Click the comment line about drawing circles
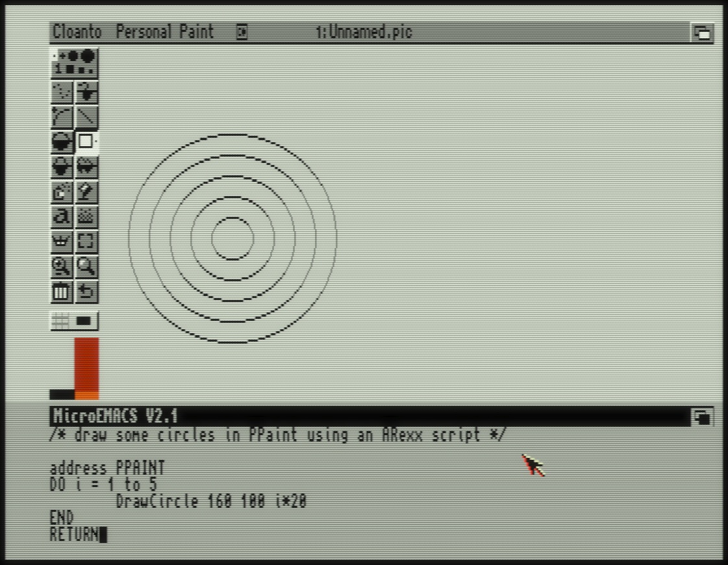 [x=277, y=436]
